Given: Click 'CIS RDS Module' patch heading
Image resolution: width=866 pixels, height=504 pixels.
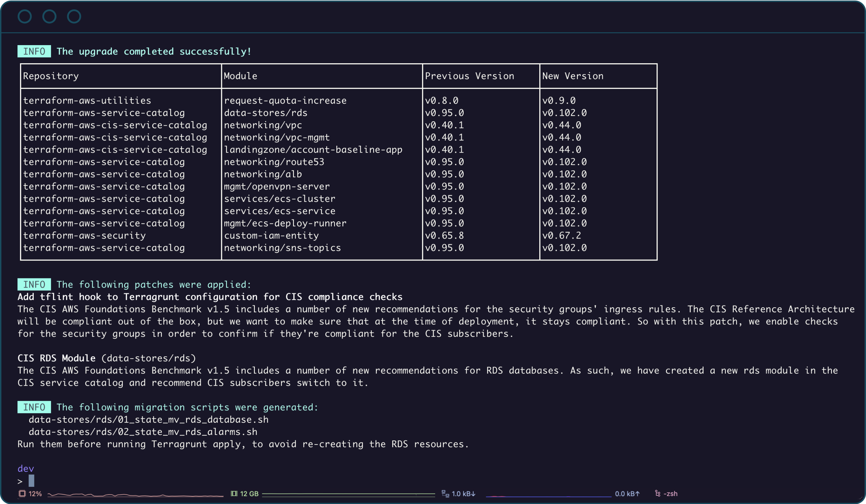Looking at the screenshot, I should [x=57, y=358].
